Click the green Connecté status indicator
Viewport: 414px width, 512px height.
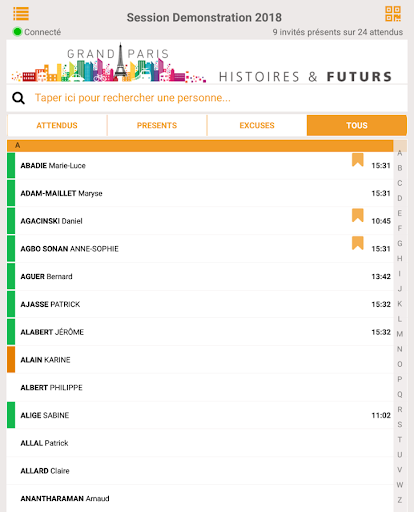tap(17, 32)
